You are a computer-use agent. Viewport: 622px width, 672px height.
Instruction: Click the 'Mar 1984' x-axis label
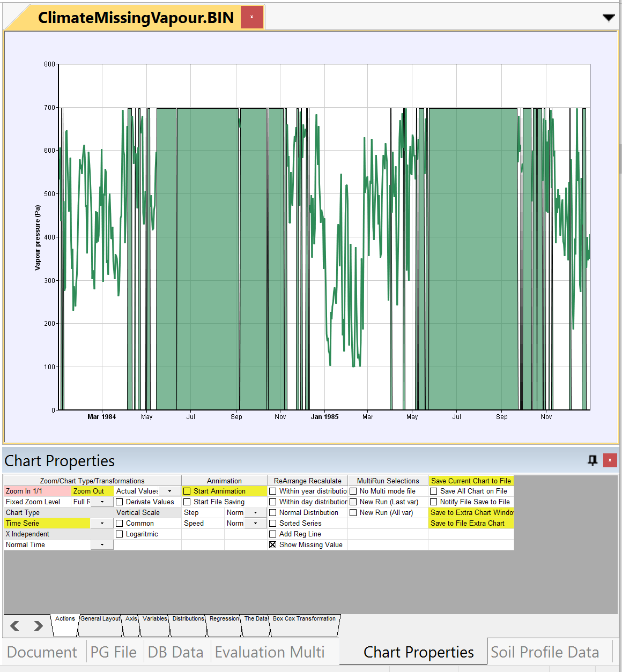click(102, 417)
